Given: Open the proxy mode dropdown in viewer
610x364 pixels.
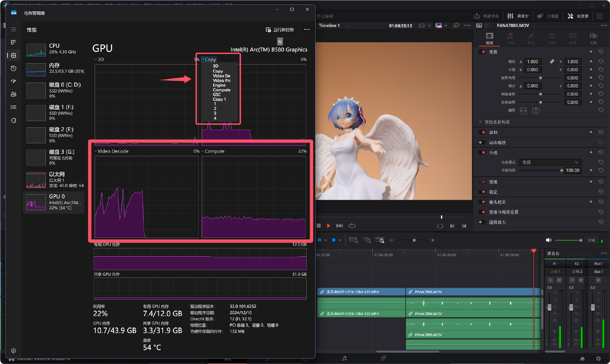Looking at the screenshot, I should pos(446,25).
